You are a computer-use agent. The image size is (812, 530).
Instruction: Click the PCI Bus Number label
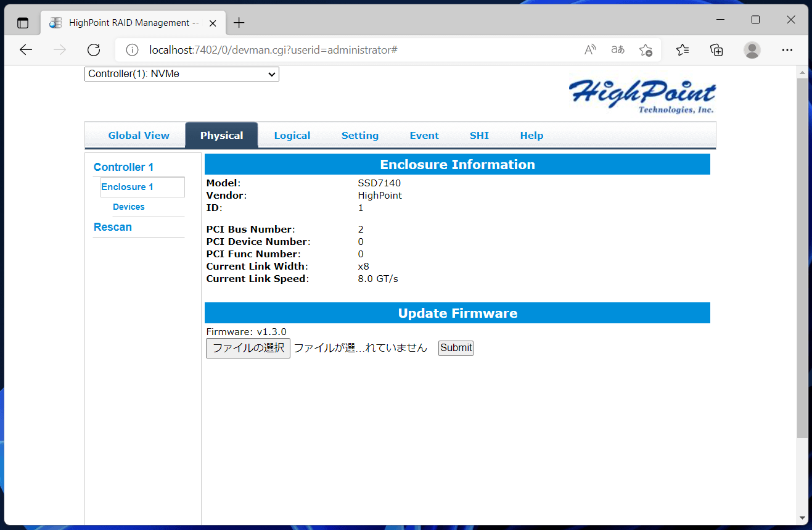click(x=251, y=230)
